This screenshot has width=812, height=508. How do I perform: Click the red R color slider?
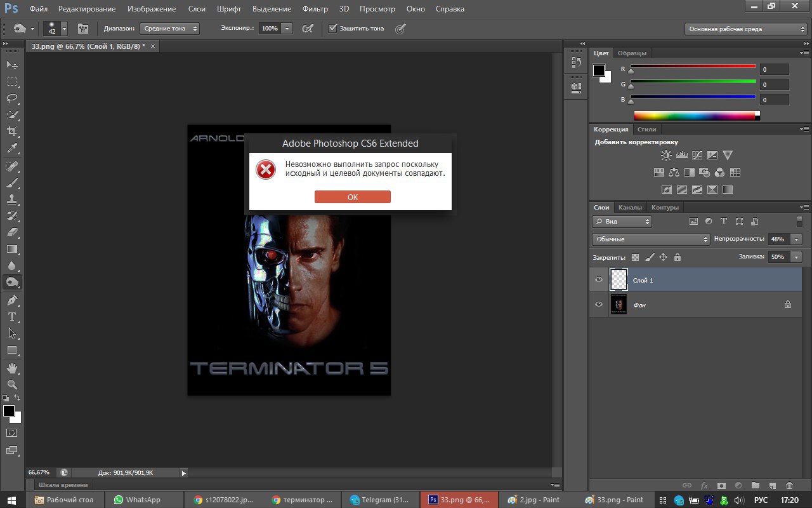[693, 66]
